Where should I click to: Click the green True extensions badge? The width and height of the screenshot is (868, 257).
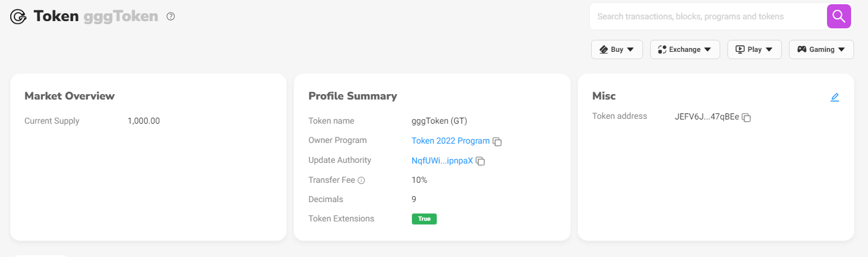point(424,218)
